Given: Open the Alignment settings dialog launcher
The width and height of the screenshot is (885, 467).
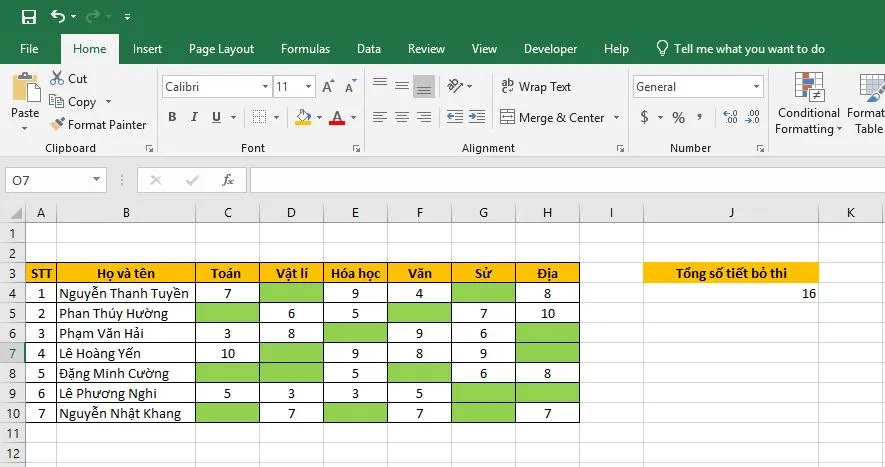Looking at the screenshot, I should (x=620, y=149).
